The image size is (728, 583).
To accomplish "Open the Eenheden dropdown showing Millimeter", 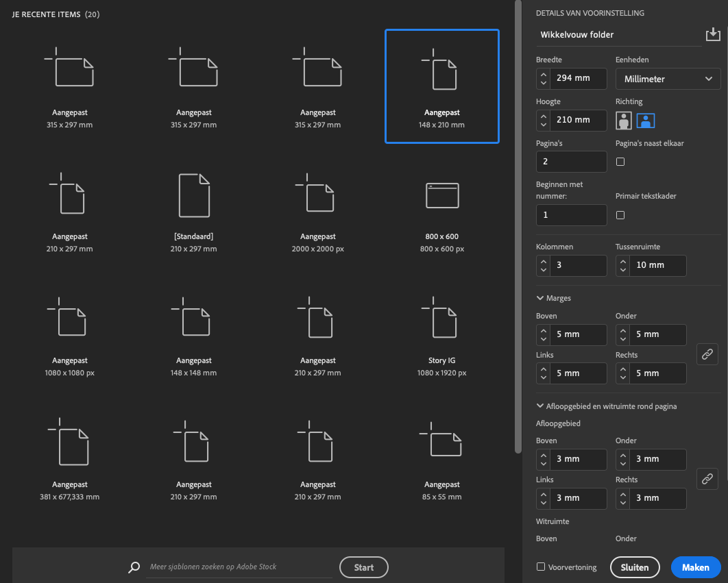I will [668, 79].
